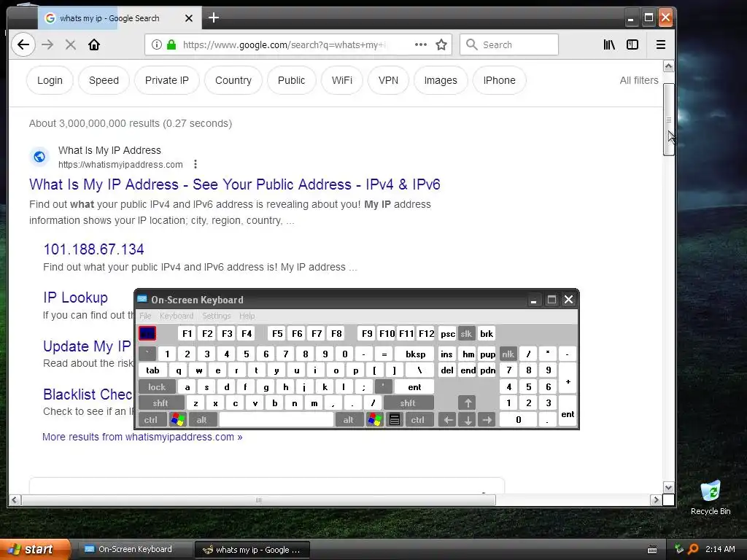747x560 pixels.
Task: Select the Private IP filter chip
Action: (x=167, y=80)
